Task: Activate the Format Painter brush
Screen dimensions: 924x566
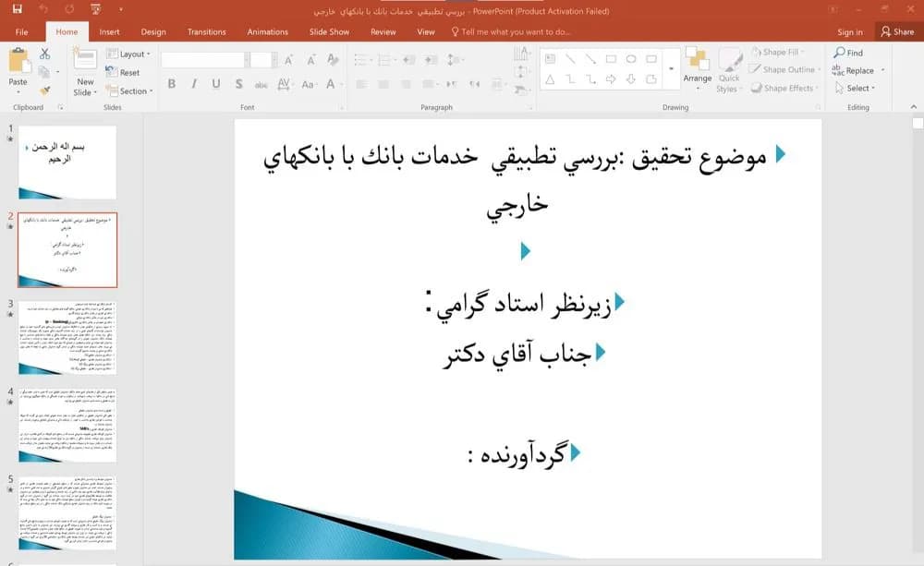Action: [x=44, y=90]
